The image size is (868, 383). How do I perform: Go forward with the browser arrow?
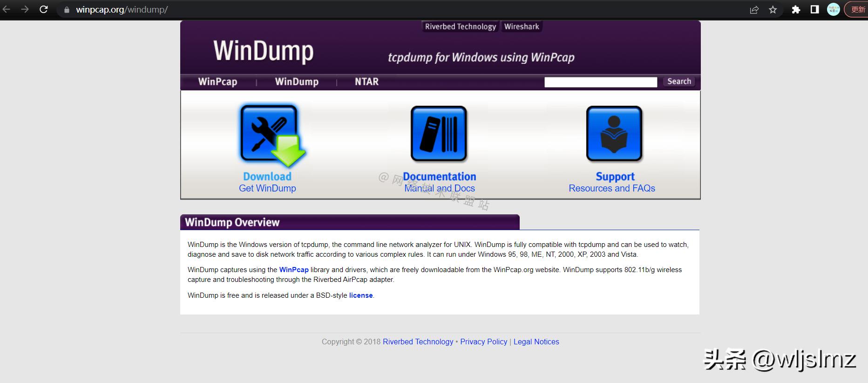[25, 9]
